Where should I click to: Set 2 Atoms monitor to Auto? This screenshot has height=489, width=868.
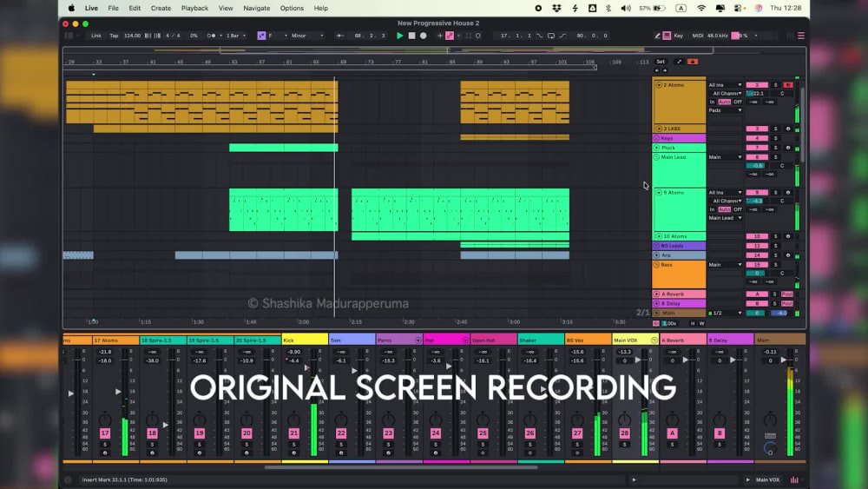pyautogui.click(x=724, y=102)
